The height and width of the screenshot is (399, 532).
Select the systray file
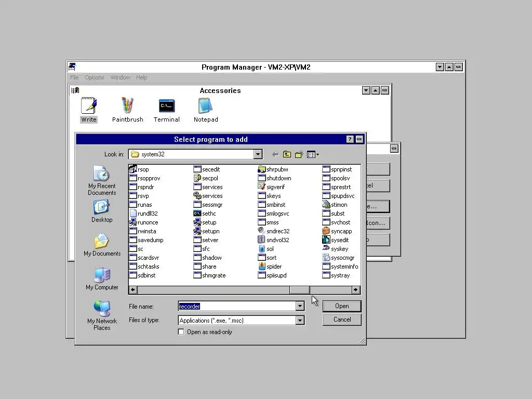click(x=336, y=275)
